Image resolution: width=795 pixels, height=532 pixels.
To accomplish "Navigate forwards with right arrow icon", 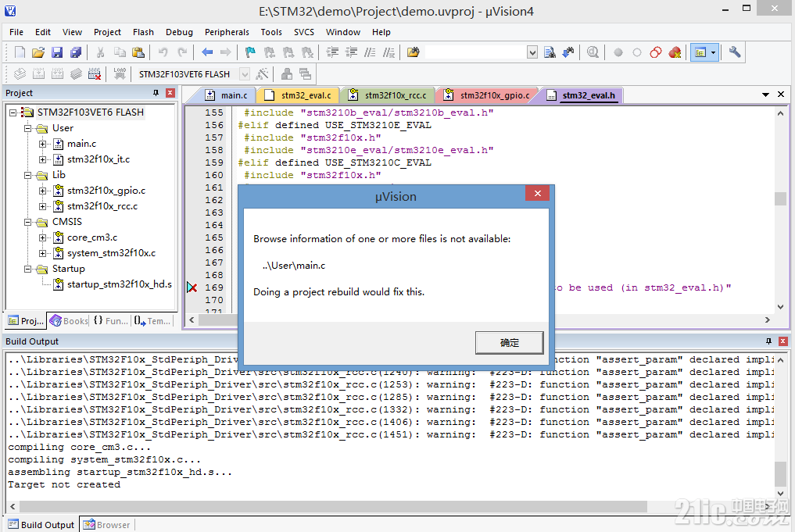I will tap(226, 52).
